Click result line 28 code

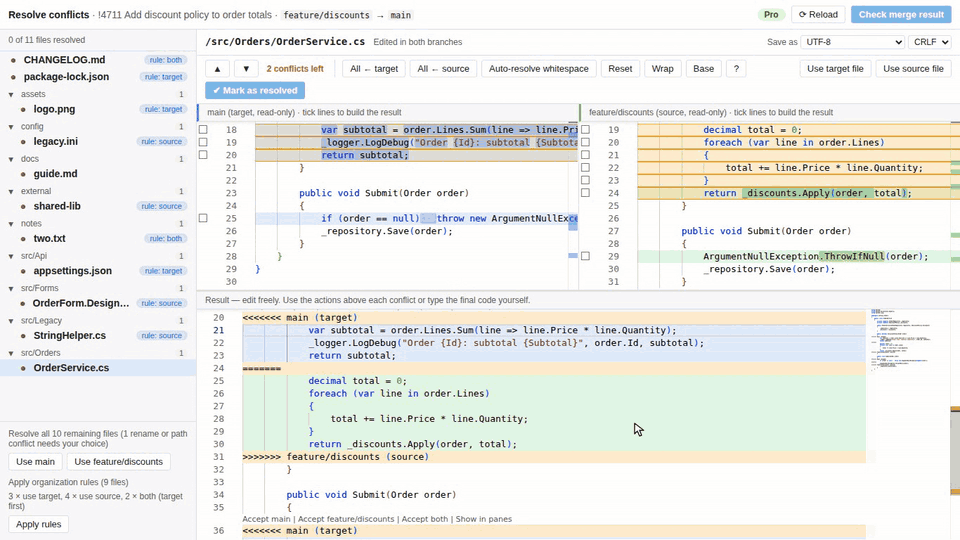429,419
